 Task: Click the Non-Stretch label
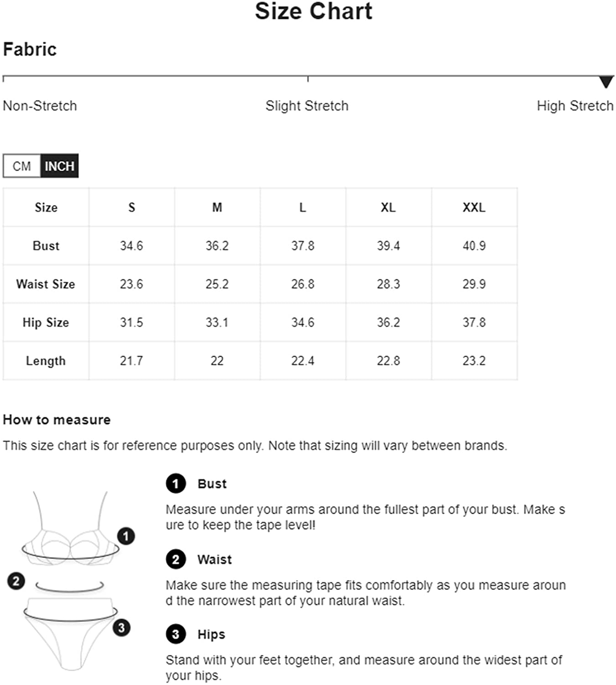coord(40,106)
